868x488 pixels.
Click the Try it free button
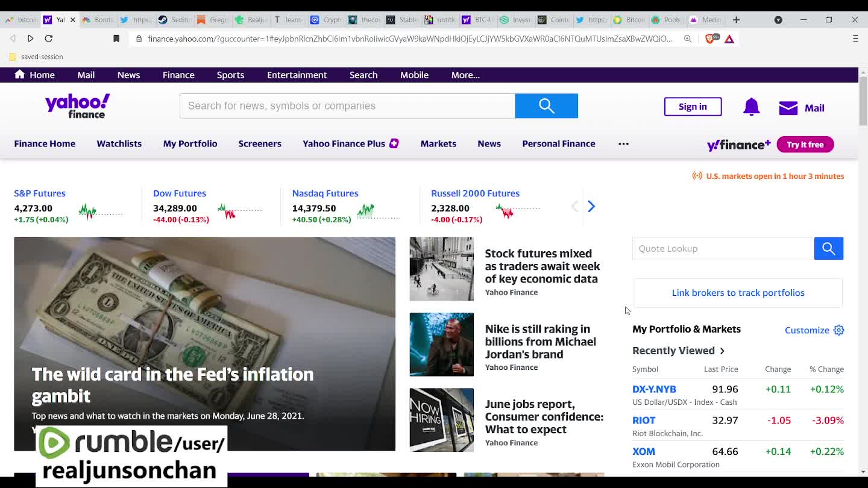tap(805, 145)
